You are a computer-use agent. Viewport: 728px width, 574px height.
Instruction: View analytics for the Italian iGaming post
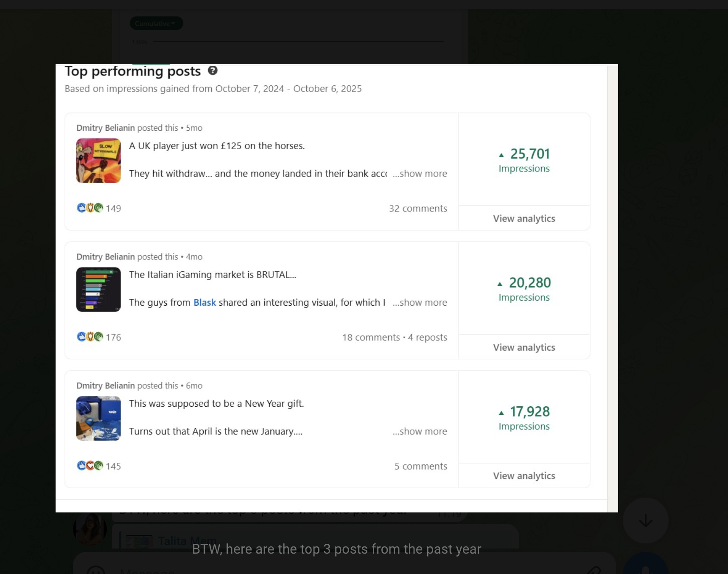[524, 347]
